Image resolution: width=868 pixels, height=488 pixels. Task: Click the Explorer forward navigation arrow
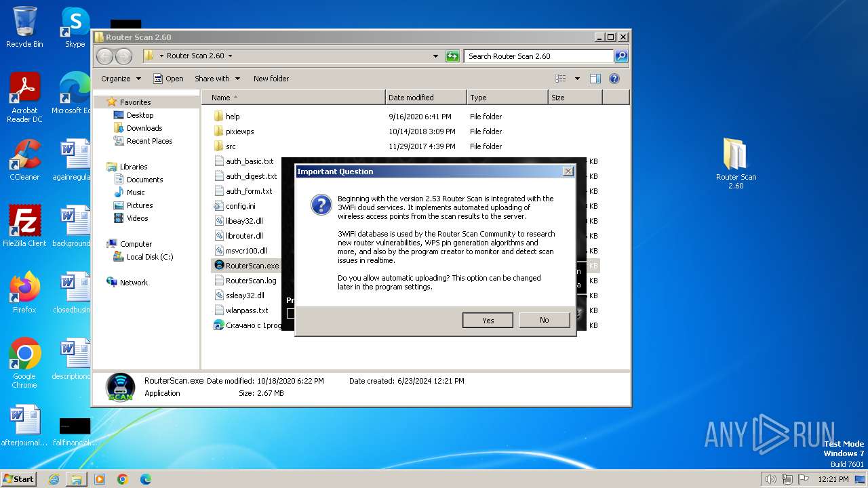click(x=123, y=56)
